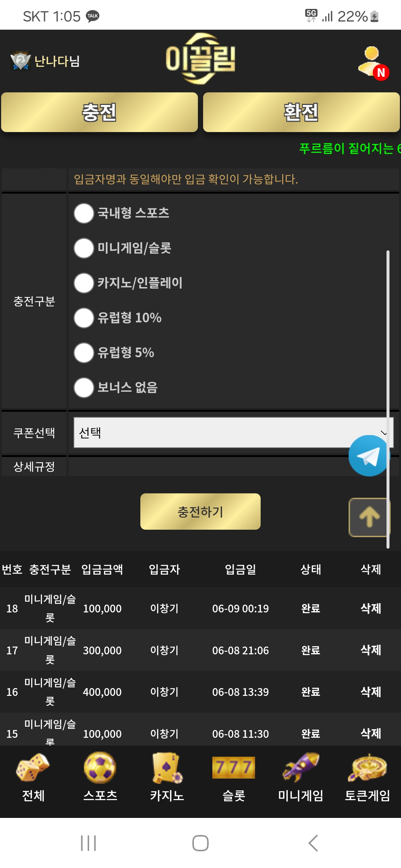
Task: Click the vertical scrollbar beside the form
Action: tap(388, 400)
